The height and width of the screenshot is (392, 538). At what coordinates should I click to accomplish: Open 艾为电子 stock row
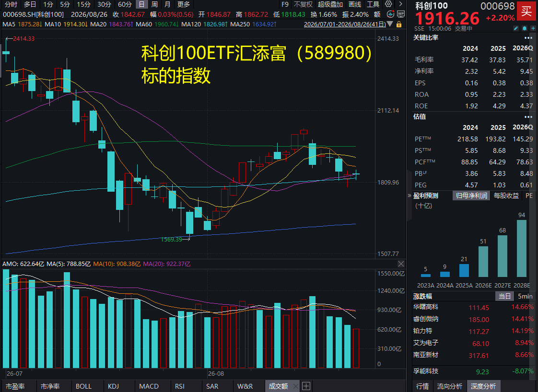coord(473,343)
